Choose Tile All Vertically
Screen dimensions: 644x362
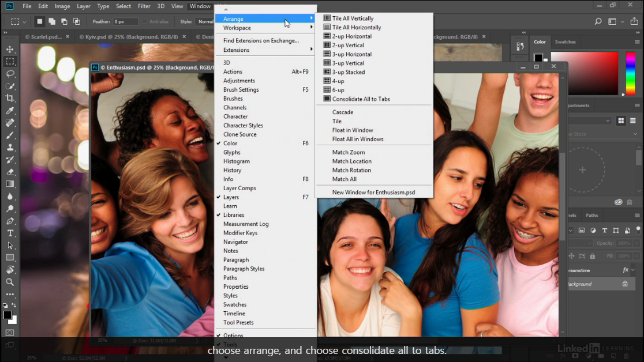pos(374,18)
